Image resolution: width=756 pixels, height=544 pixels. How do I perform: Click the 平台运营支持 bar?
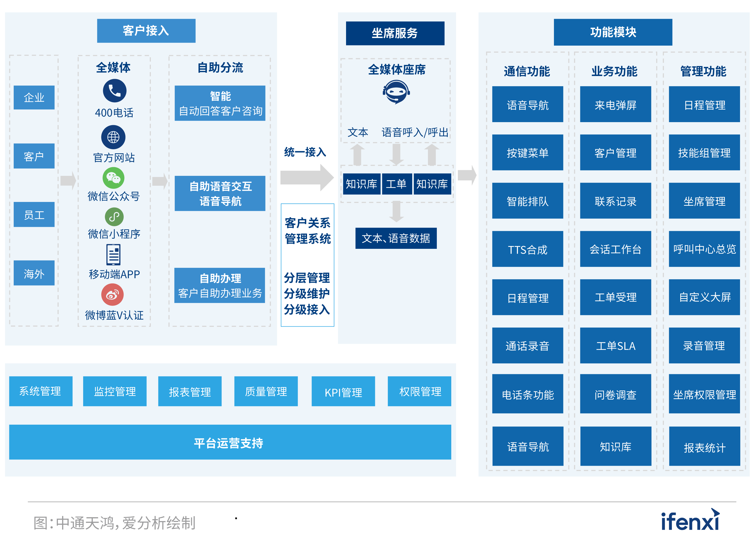tap(230, 443)
